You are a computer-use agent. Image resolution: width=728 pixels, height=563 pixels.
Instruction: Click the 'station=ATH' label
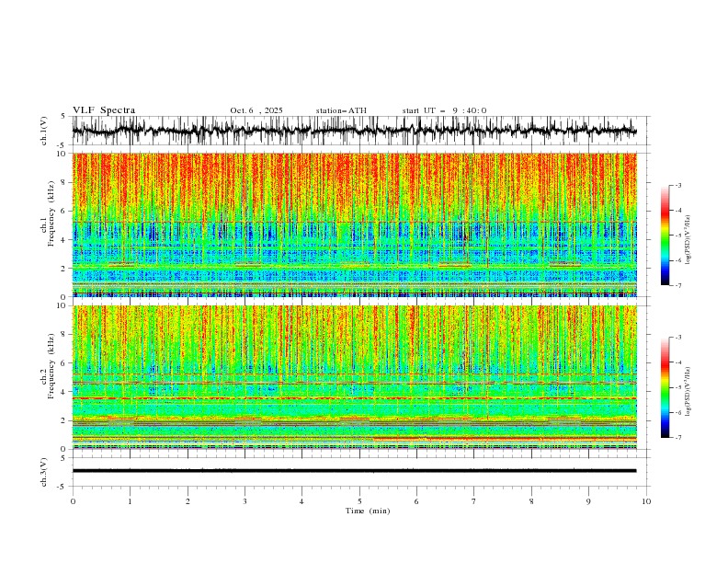coord(341,110)
